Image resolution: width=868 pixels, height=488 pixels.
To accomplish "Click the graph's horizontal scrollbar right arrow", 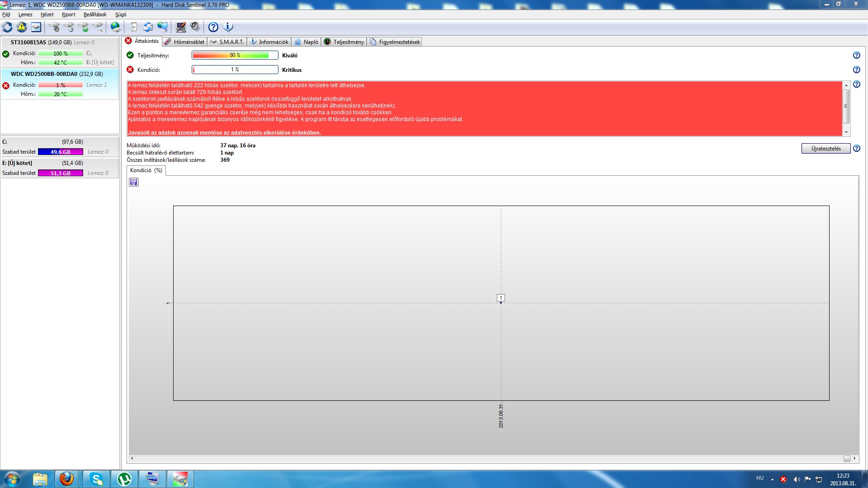I will point(855,458).
